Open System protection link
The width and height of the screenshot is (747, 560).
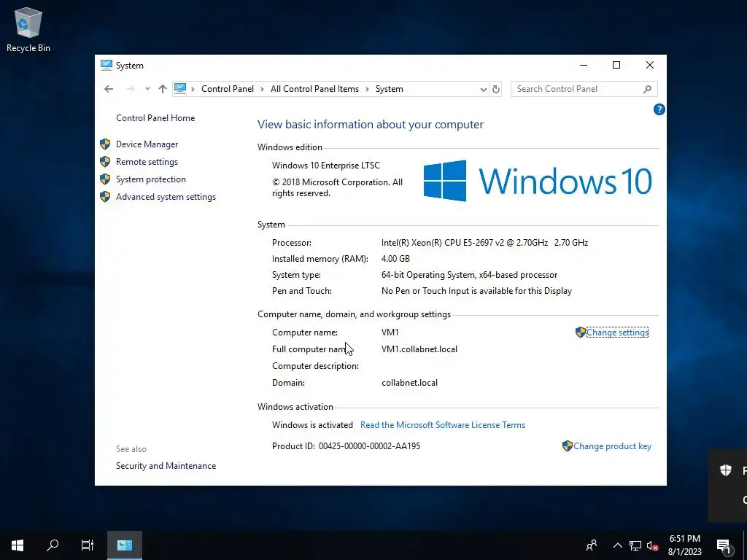click(150, 179)
